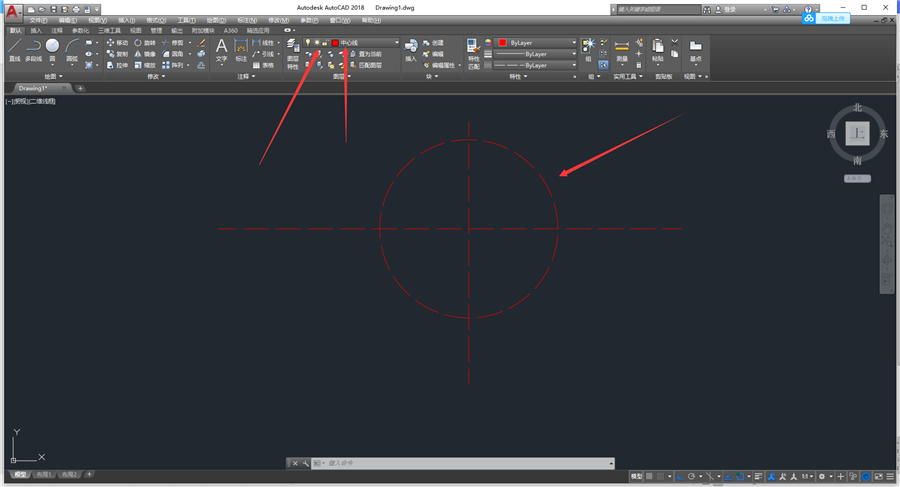Expand the 修改 panel
Image resolution: width=900 pixels, height=487 pixels.
click(156, 76)
